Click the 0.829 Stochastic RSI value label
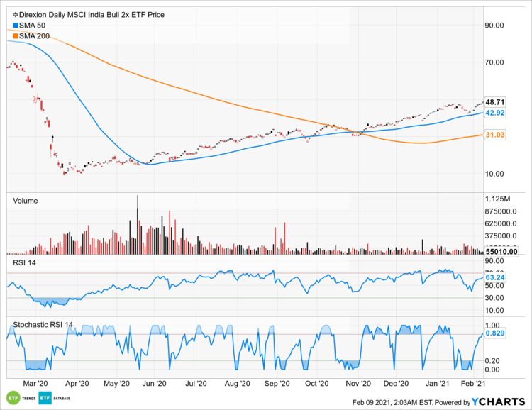Image resolution: width=532 pixels, height=410 pixels. tap(494, 333)
